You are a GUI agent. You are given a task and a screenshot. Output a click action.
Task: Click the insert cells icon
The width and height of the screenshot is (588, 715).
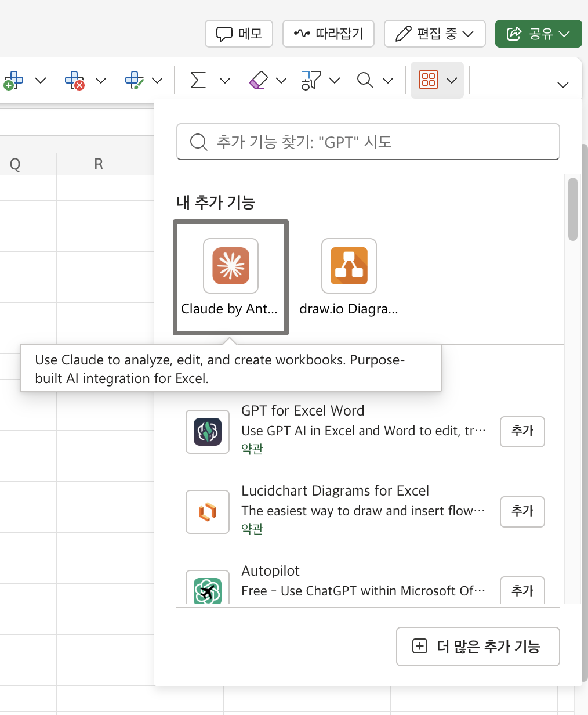(13, 80)
